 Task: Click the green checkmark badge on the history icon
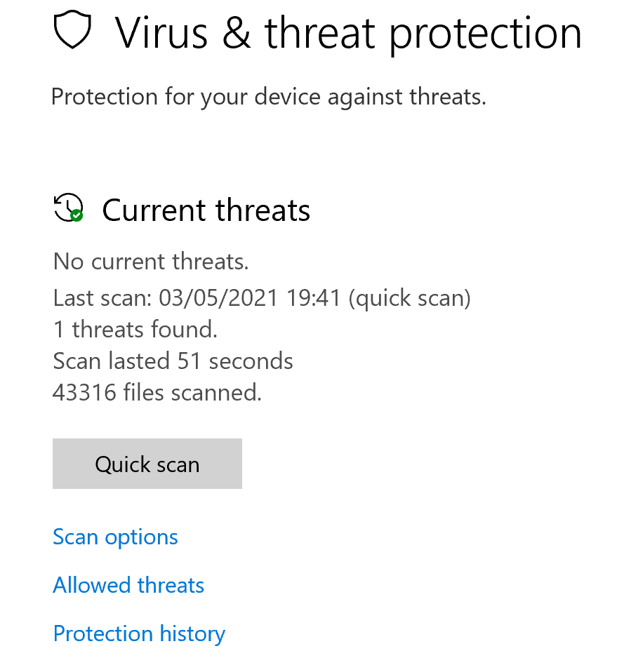77,215
